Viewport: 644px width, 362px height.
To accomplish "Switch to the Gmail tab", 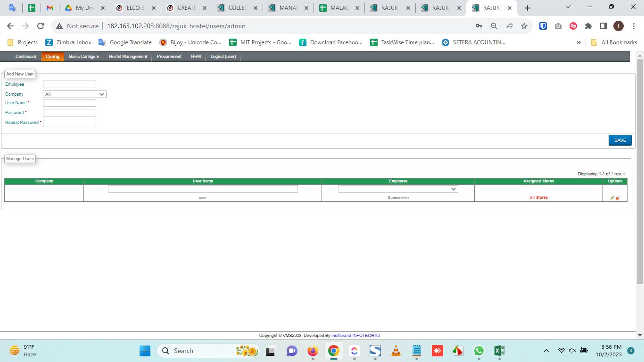I will click(50, 8).
